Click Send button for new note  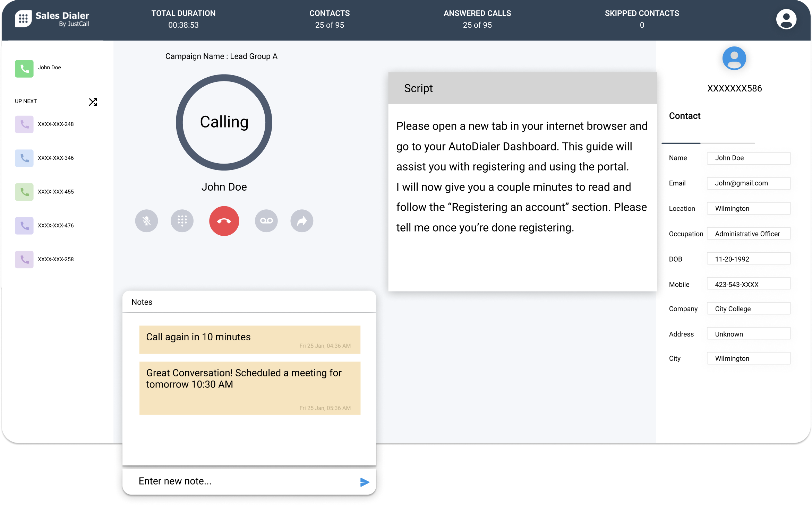pyautogui.click(x=363, y=481)
